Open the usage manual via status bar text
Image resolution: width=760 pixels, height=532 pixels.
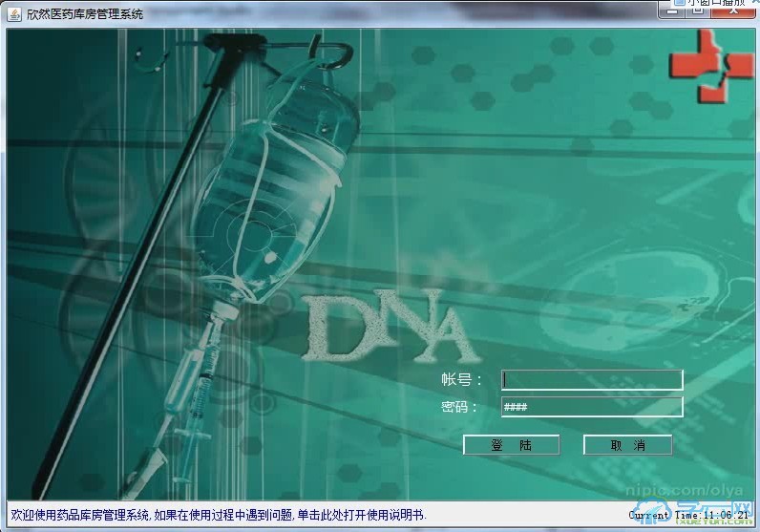219,515
